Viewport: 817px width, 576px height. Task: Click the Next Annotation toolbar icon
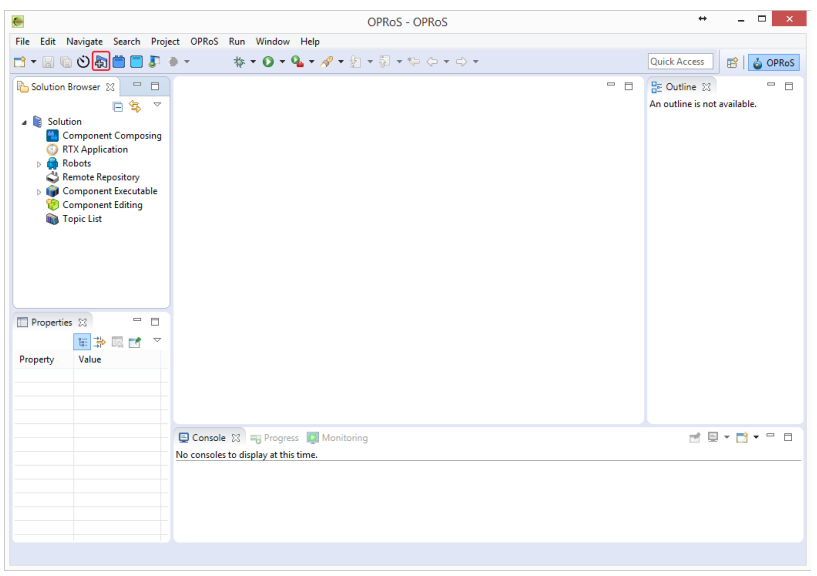click(356, 62)
